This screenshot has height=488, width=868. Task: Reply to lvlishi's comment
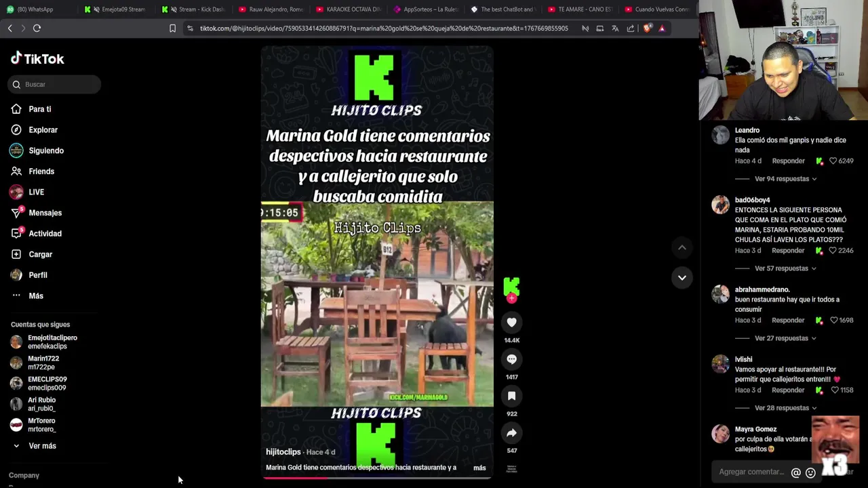(788, 390)
